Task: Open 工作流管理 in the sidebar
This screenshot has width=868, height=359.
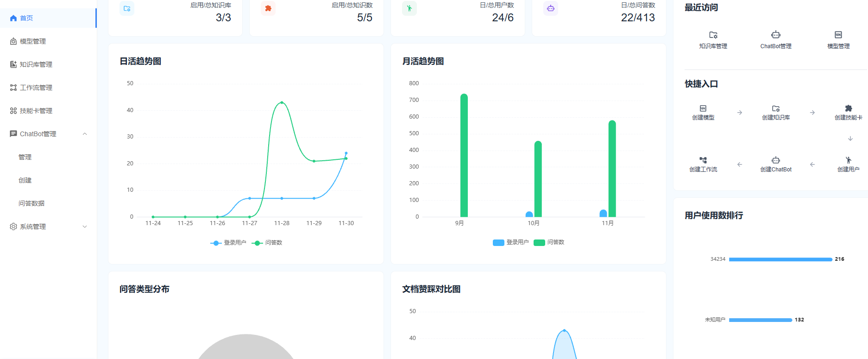Action: coord(36,88)
